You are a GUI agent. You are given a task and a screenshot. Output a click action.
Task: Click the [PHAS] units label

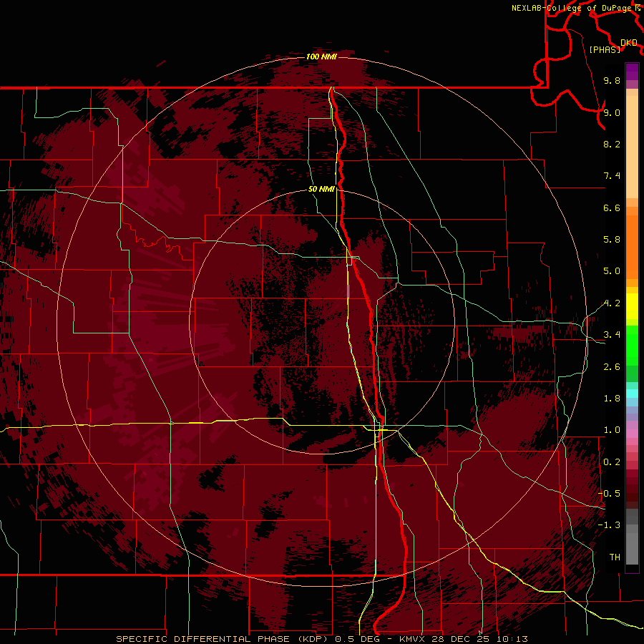(x=605, y=49)
